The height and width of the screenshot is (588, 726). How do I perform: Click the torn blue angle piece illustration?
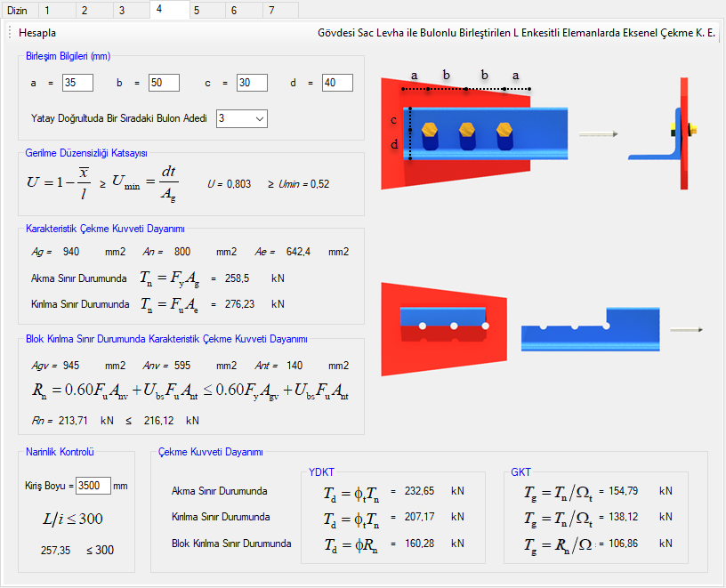(591, 329)
